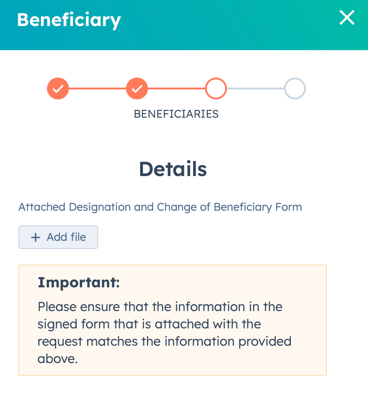Viewport: 368px width, 395px height.
Task: Go back to the first completed step checkmark
Action: coord(58,89)
